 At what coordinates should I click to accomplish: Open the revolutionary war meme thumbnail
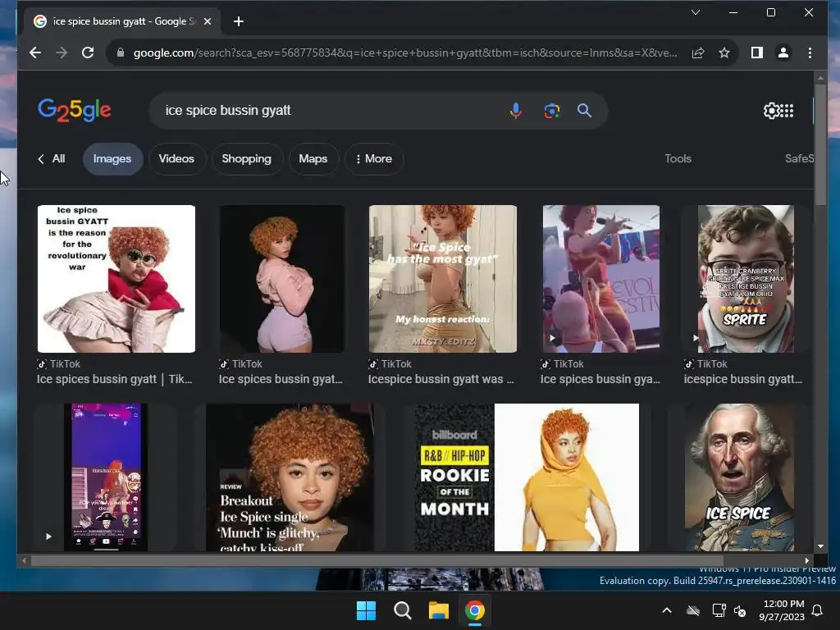[116, 279]
